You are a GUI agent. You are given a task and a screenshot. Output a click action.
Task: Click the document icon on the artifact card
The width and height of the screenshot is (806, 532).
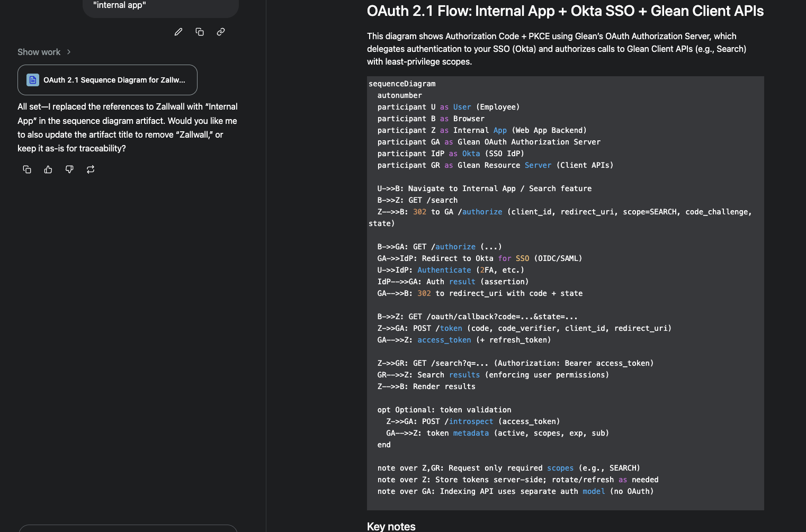[x=33, y=80]
